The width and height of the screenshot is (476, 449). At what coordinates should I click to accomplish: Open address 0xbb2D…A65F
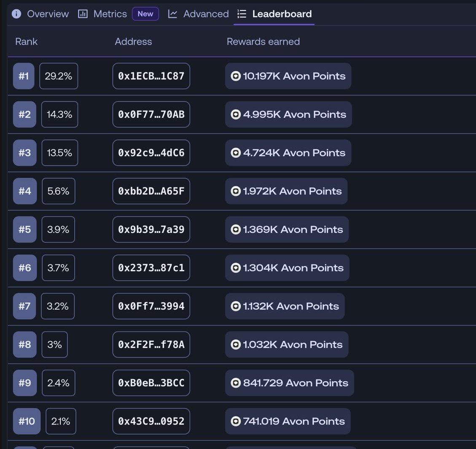coord(151,191)
